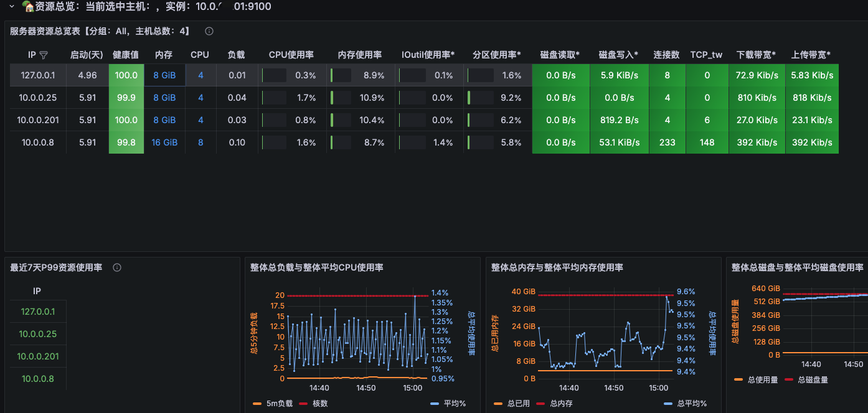The height and width of the screenshot is (413, 868).
Task: Sort by the CPU使用率 column header
Action: 291,55
